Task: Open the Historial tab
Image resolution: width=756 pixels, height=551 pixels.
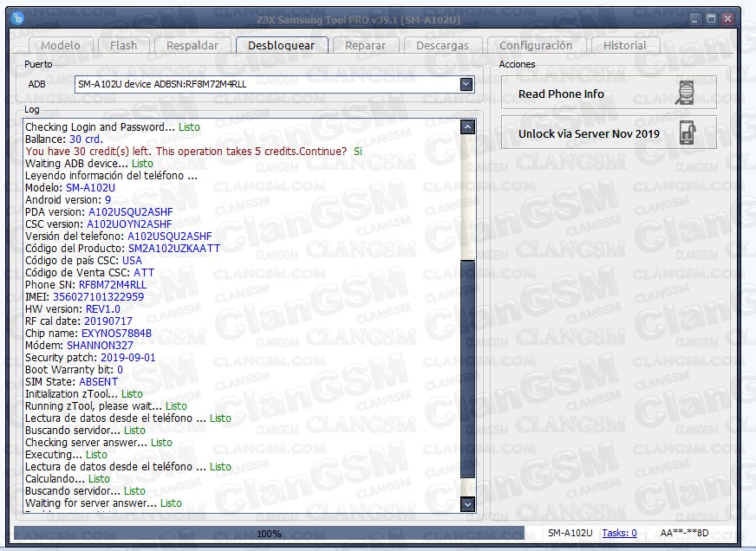Action: (625, 45)
